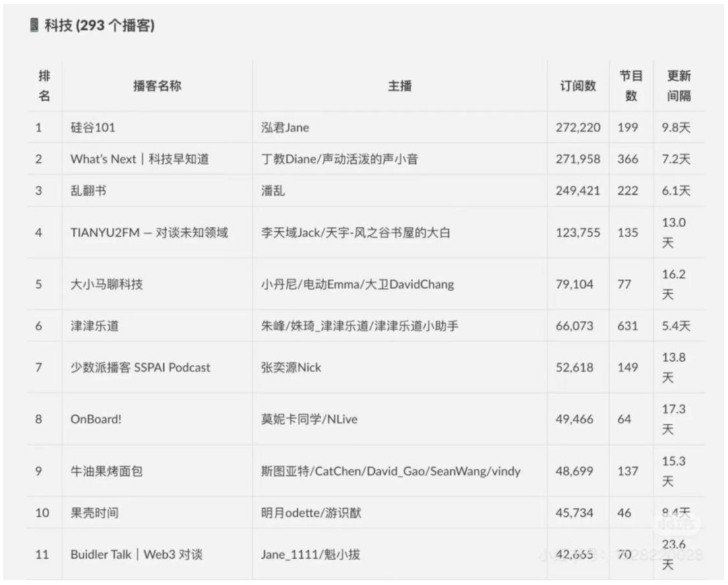728x585 pixels.
Task: Open What's Next｜科技早知道 podcast
Action: click(x=140, y=159)
